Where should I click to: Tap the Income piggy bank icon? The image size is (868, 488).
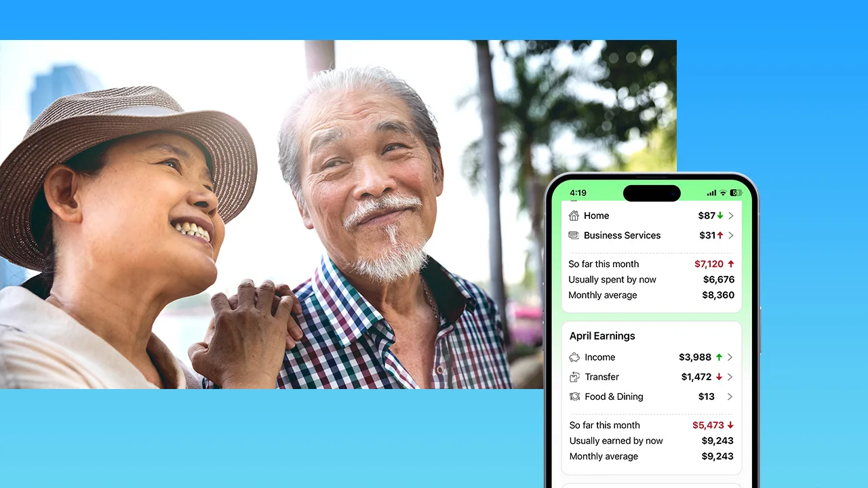click(x=574, y=357)
